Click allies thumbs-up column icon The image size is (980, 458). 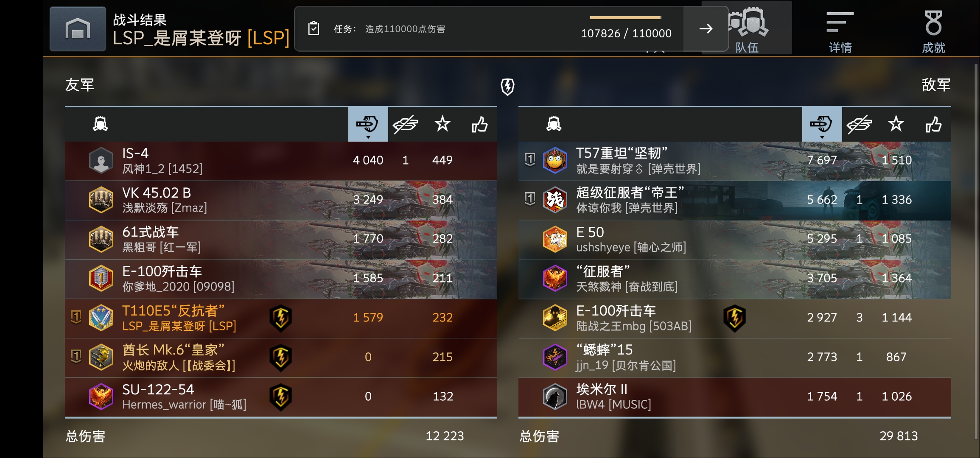pos(479,124)
